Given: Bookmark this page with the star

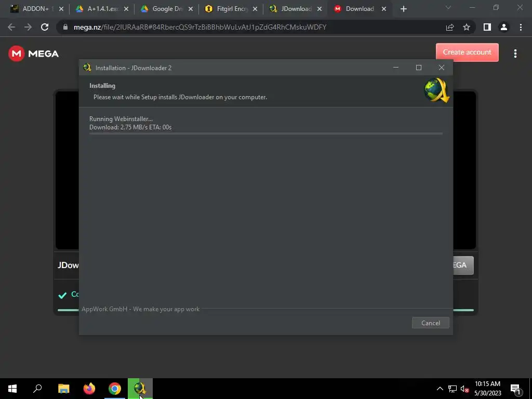Looking at the screenshot, I should [x=467, y=27].
